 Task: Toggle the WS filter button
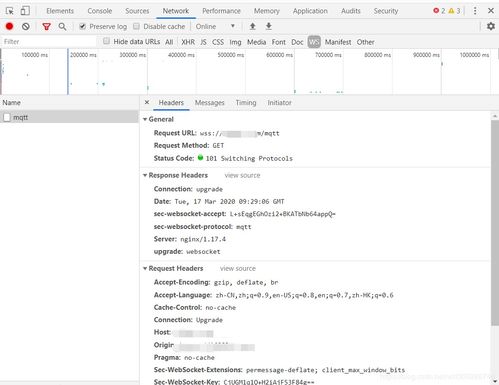tap(314, 42)
